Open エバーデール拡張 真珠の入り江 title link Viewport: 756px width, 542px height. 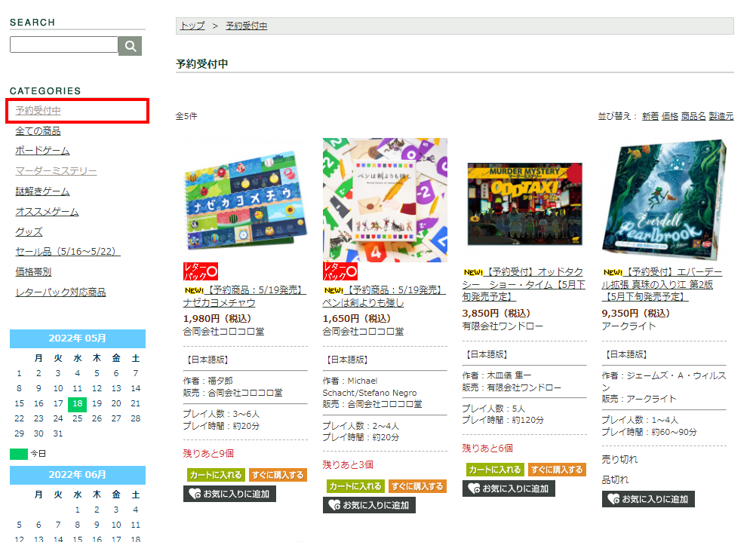tap(662, 285)
